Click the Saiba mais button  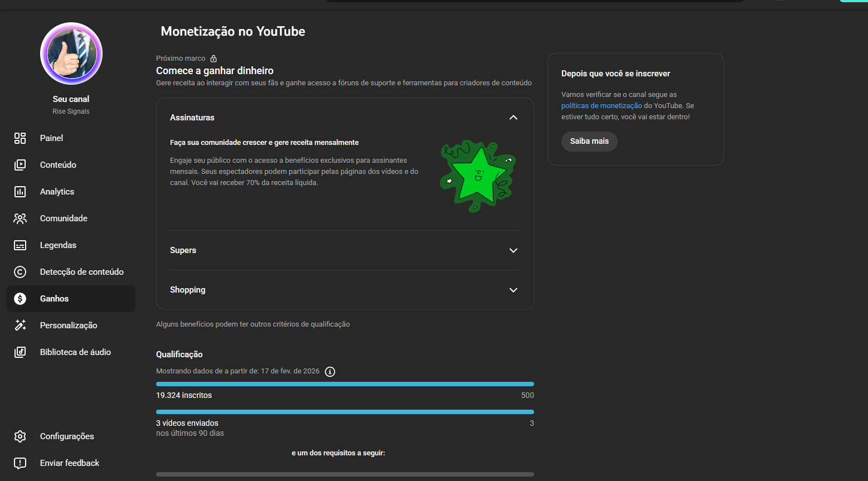pyautogui.click(x=589, y=142)
